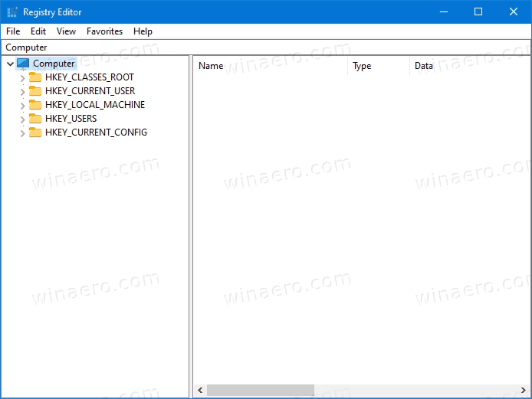Sort values by the Type column header

379,66
